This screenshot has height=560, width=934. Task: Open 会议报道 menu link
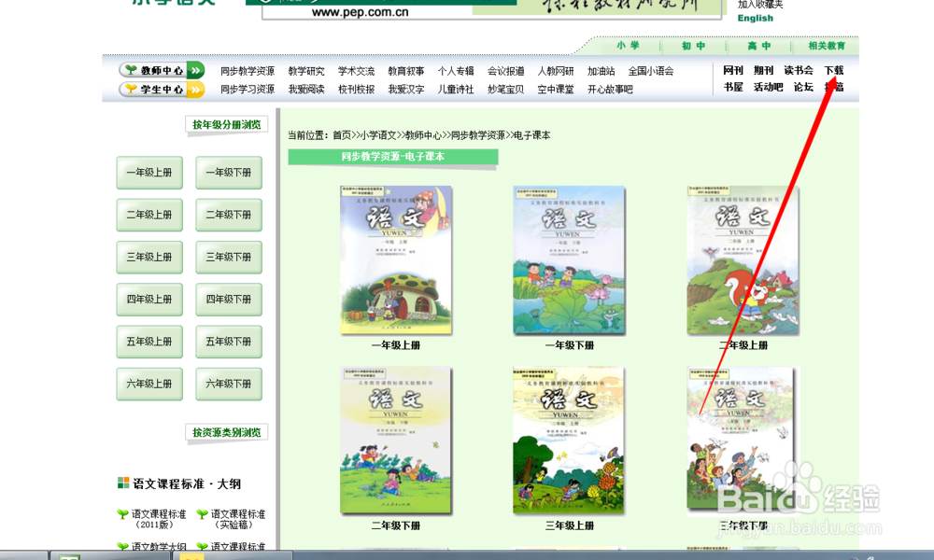(x=505, y=71)
